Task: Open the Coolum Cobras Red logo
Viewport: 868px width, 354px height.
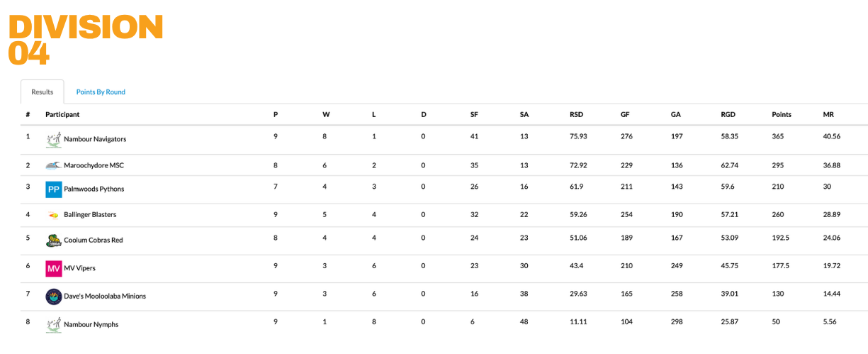Action: (x=53, y=240)
